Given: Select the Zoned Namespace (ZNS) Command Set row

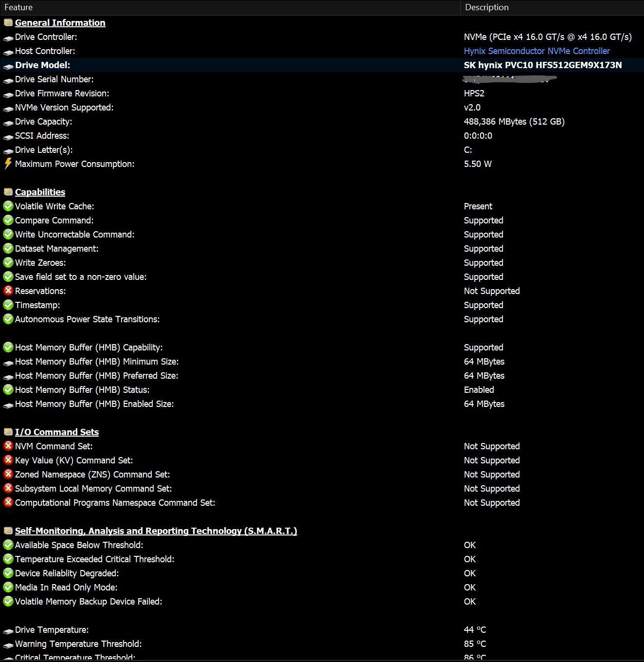Looking at the screenshot, I should pos(322,474).
